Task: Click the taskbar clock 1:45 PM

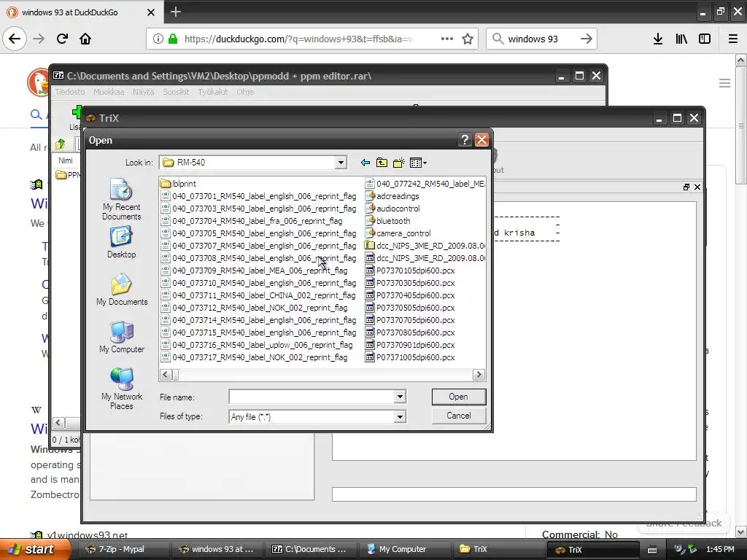Action: coord(720,549)
